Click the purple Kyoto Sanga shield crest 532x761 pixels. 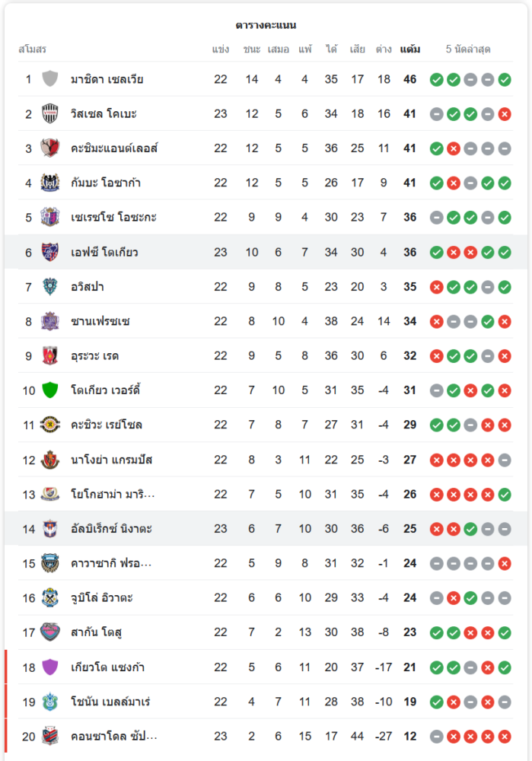coord(50,667)
